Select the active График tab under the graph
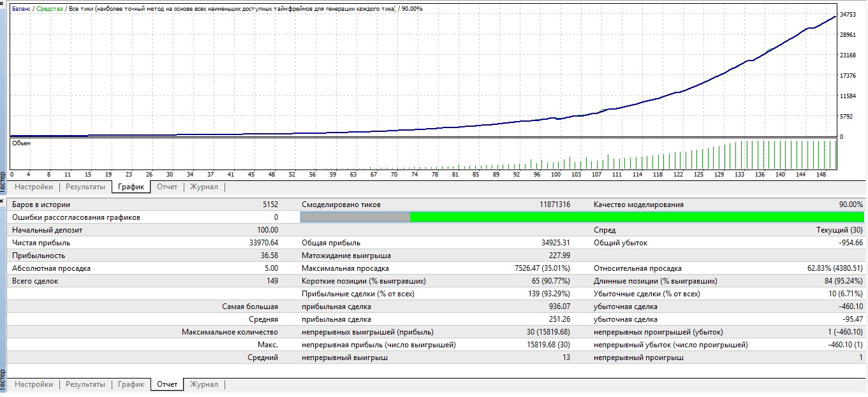Viewport: 868px width, 397px height. coord(131,187)
